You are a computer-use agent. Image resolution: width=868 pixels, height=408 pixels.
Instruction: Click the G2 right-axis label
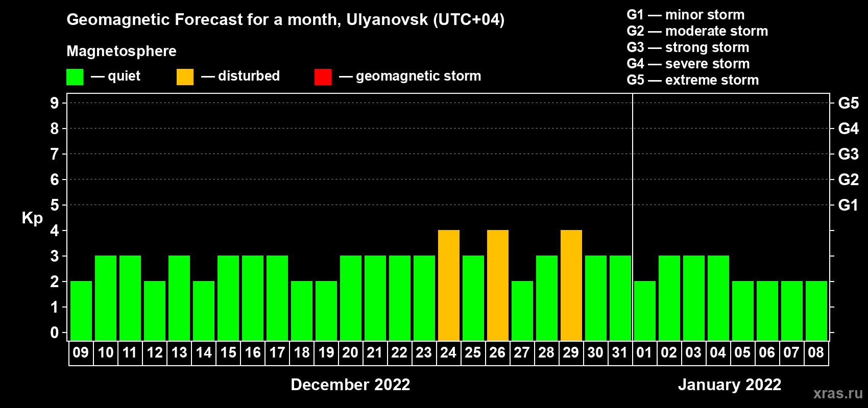pos(849,180)
